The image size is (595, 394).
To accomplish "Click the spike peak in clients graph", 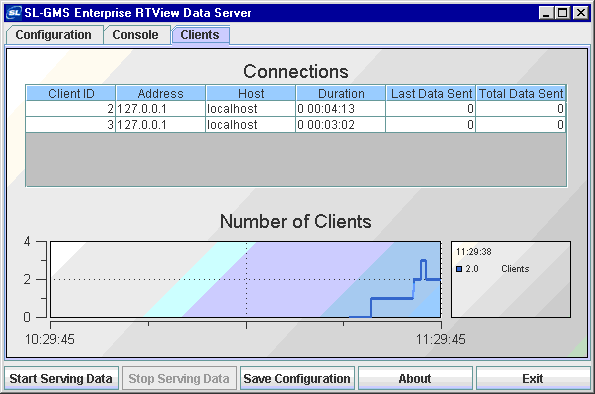I will tap(423, 260).
